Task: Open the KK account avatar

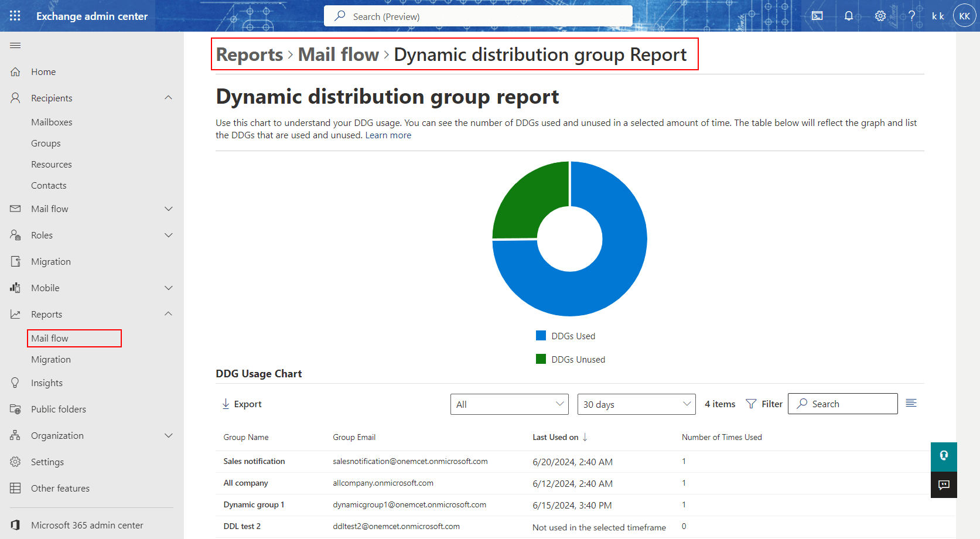Action: coord(965,15)
